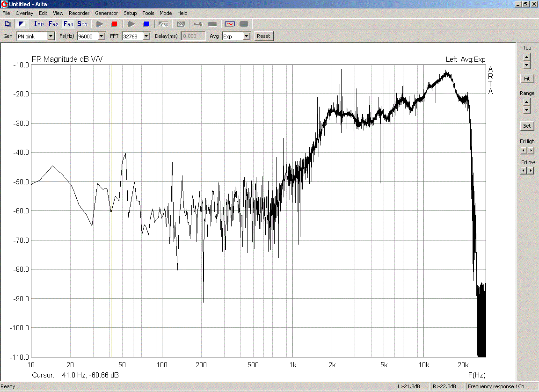
Task: Click the Reset averaging button
Action: [x=263, y=36]
